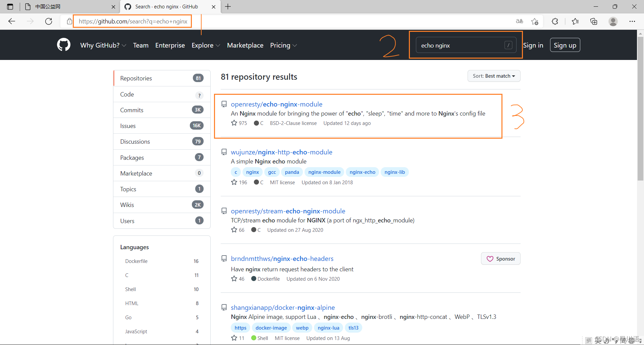Filter by Shell language

[162, 289]
